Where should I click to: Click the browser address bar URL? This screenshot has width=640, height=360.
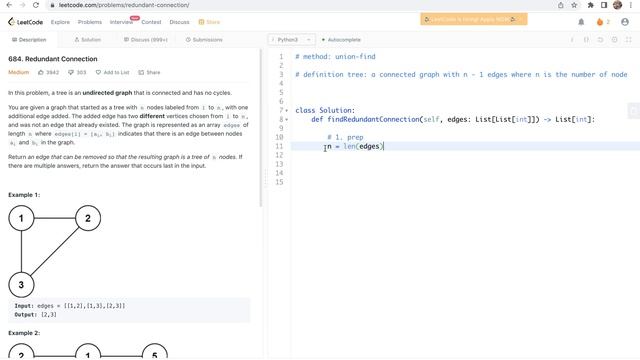coord(124,5)
